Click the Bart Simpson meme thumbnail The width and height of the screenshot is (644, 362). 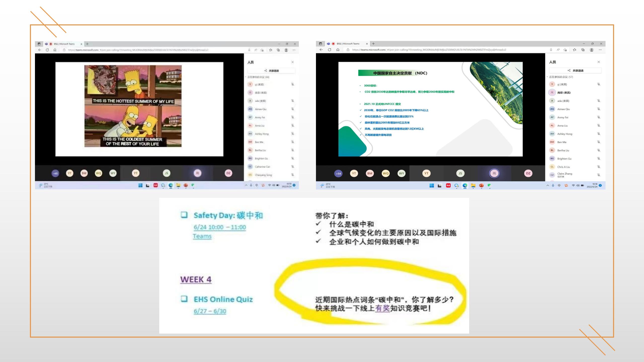133,106
